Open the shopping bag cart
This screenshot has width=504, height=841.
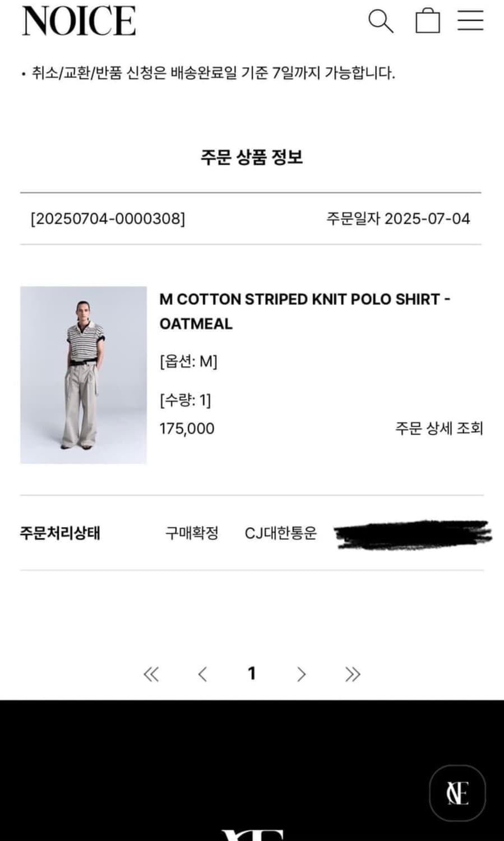point(427,21)
